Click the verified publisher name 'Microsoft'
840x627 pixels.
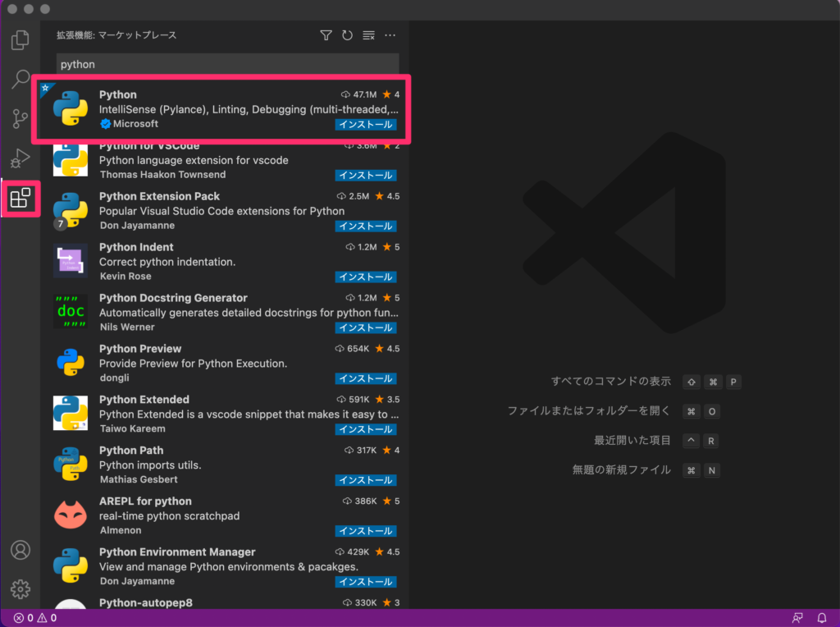135,124
